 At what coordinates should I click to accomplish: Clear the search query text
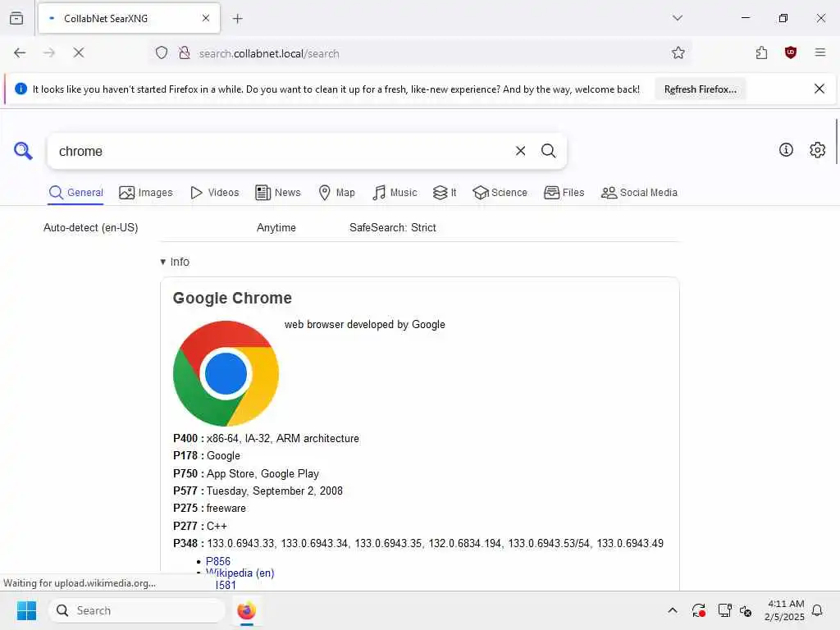pyautogui.click(x=520, y=151)
